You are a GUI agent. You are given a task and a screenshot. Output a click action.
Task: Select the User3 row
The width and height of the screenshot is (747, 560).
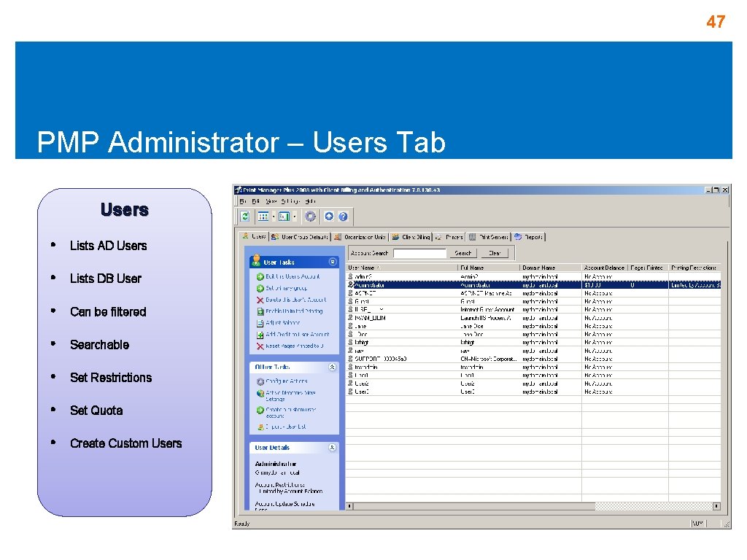click(533, 392)
